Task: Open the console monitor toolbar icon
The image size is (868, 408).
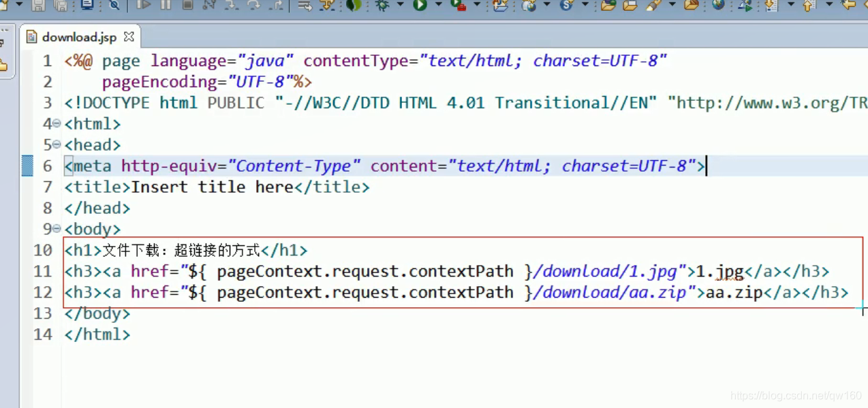Action: click(x=87, y=5)
